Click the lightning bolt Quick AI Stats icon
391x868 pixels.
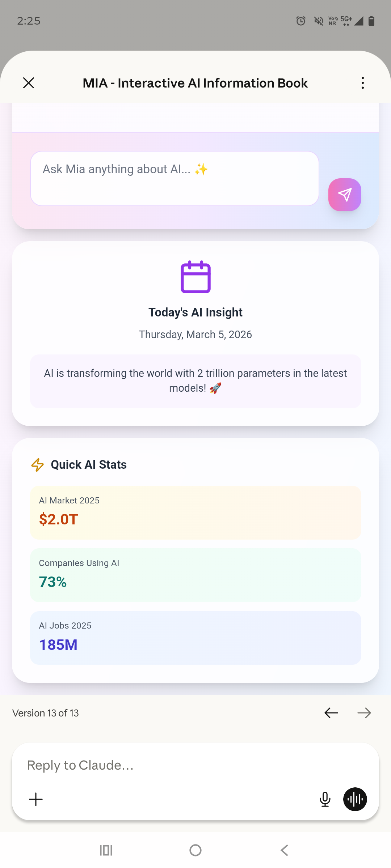pos(37,465)
